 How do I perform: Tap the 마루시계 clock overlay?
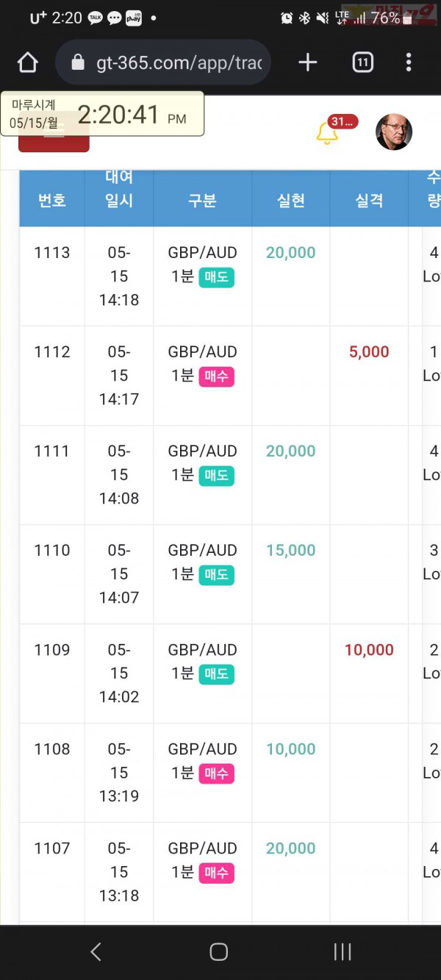pos(102,114)
